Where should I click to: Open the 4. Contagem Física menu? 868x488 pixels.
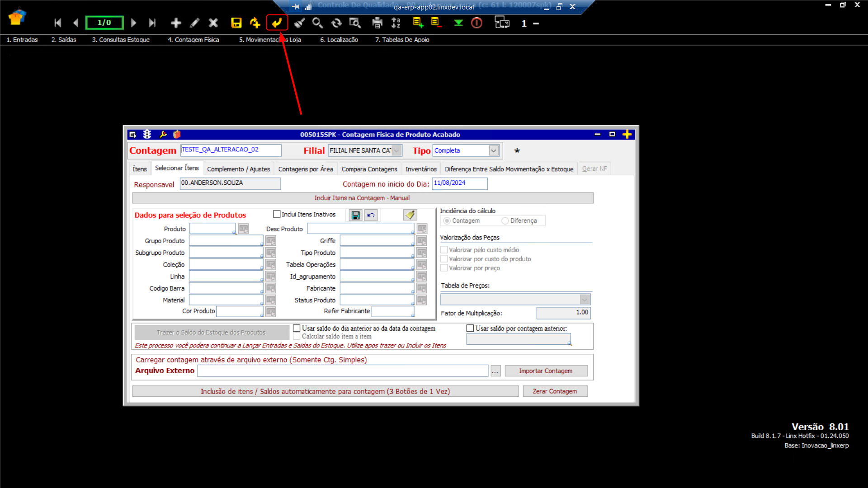193,40
